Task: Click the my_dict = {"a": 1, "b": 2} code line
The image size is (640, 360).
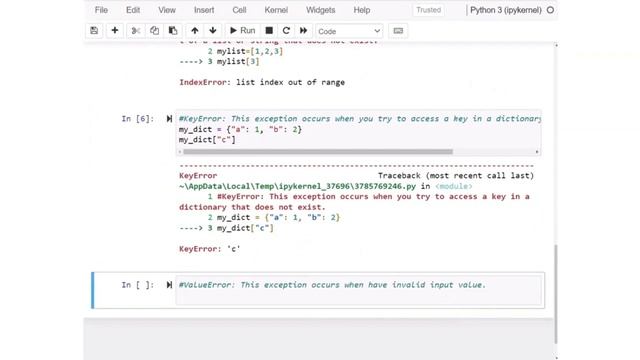Action: [x=240, y=129]
